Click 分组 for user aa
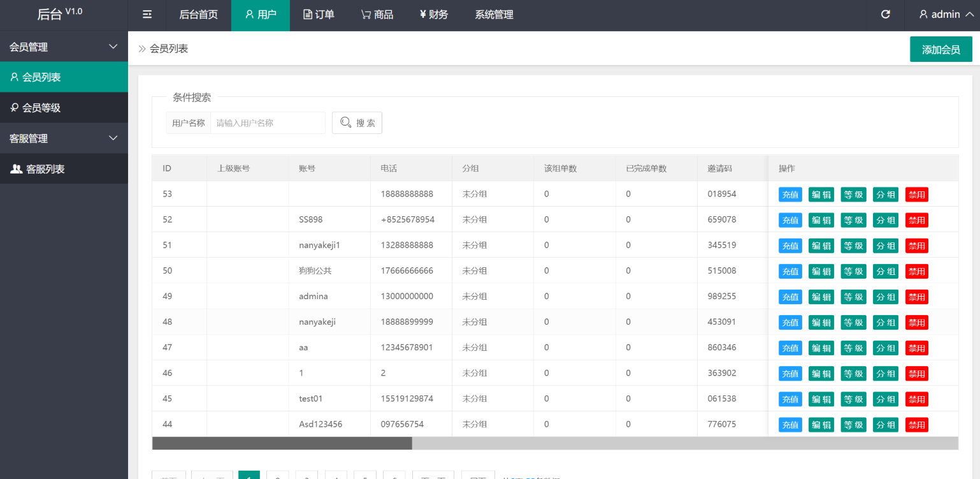Screen dimensions: 980x479 point(886,348)
